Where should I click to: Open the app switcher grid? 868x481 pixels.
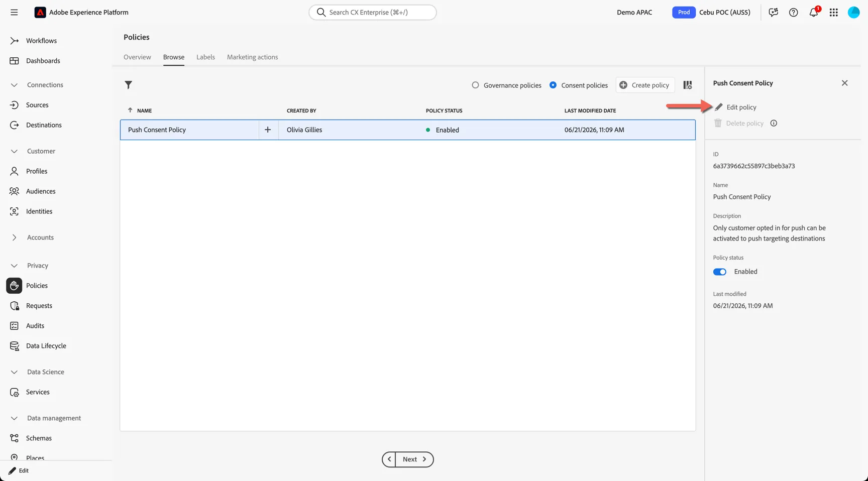[x=833, y=13]
